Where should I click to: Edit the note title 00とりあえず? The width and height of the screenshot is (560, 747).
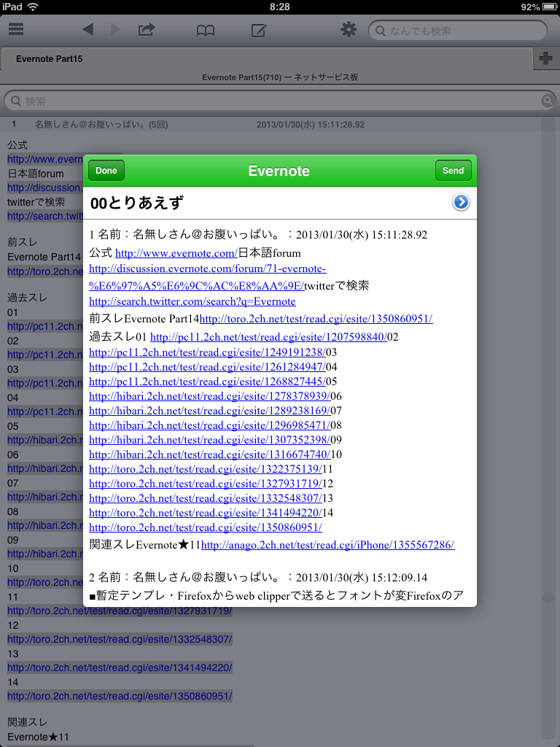(137, 204)
